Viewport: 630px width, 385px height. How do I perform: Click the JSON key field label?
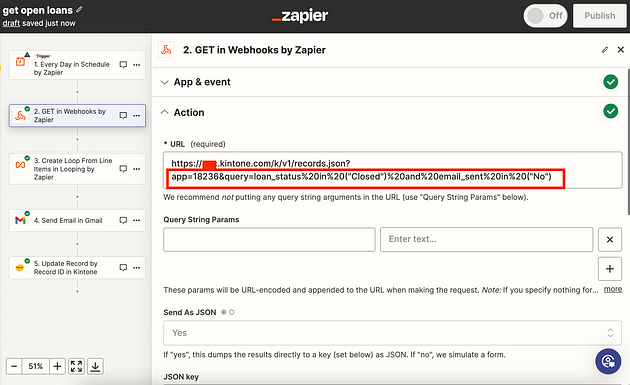click(x=181, y=377)
